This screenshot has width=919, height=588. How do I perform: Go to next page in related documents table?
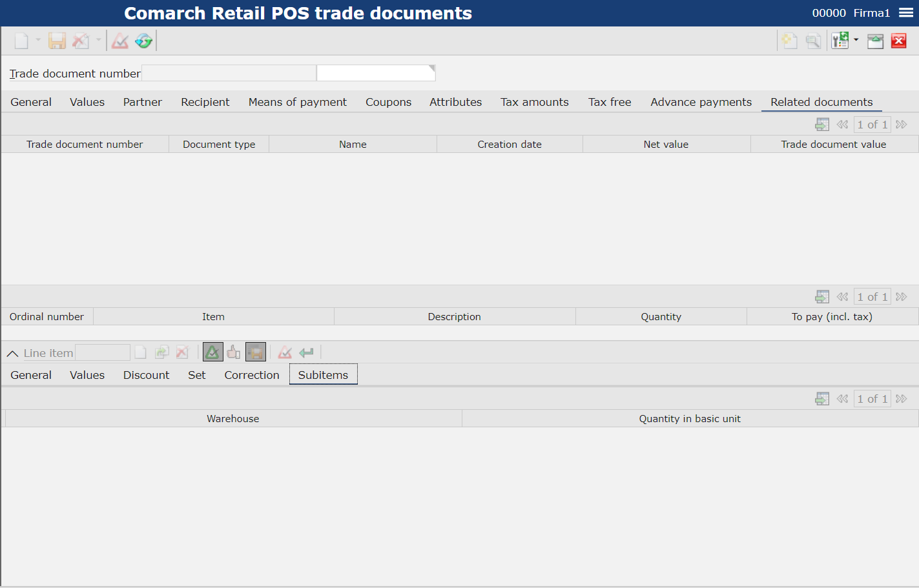pyautogui.click(x=902, y=125)
